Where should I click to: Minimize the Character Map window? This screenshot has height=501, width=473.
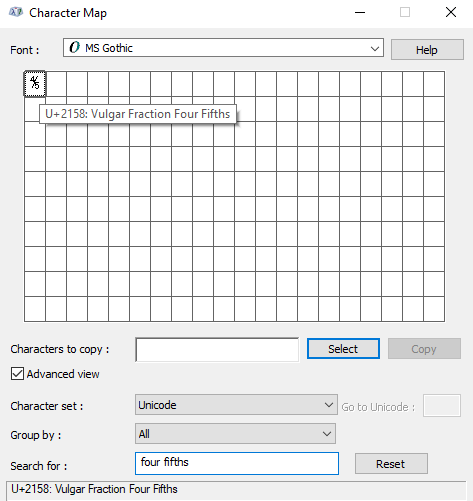(x=360, y=13)
